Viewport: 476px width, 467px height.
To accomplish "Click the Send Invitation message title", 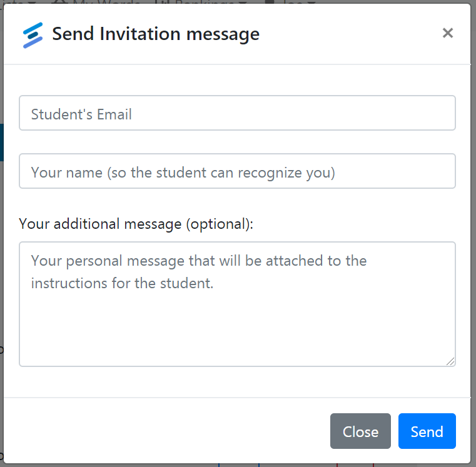I will (156, 34).
